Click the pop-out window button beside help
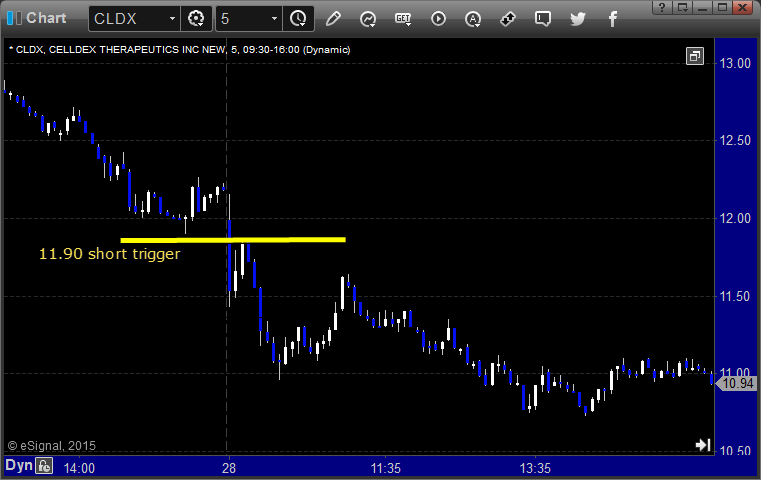The height and width of the screenshot is (480, 761). 682,7
